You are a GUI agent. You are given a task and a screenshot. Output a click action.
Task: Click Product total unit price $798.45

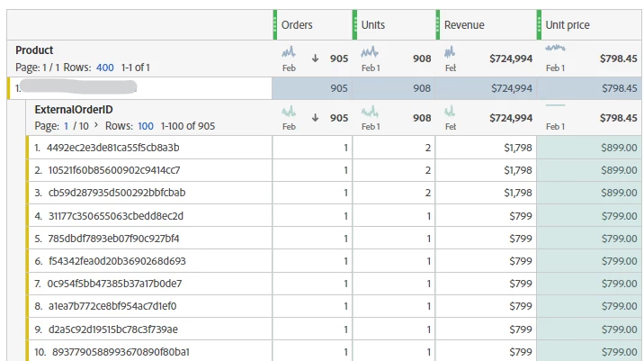(x=619, y=59)
